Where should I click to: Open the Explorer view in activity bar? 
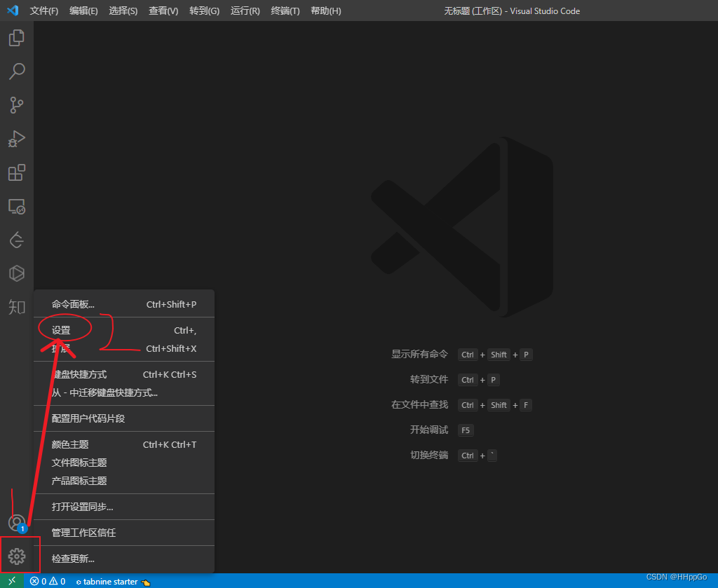(17, 38)
